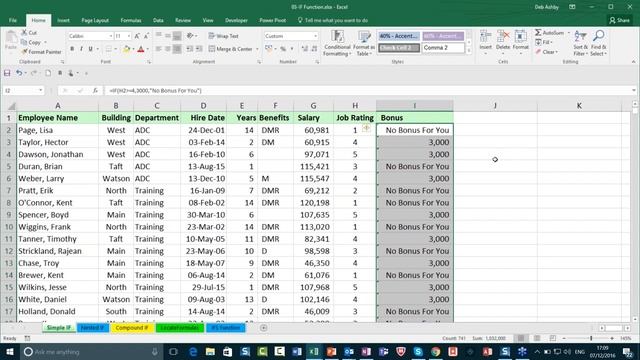Open the File menu
640x360 pixels.
(x=13, y=20)
